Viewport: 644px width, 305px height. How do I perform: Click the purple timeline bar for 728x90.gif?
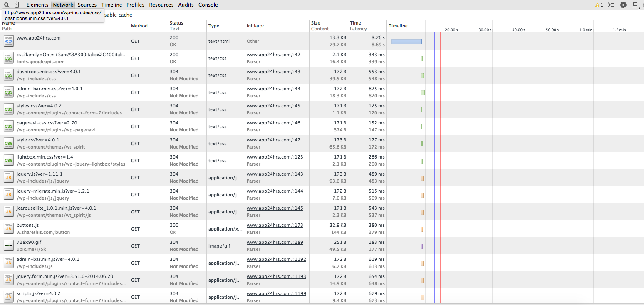click(x=422, y=246)
